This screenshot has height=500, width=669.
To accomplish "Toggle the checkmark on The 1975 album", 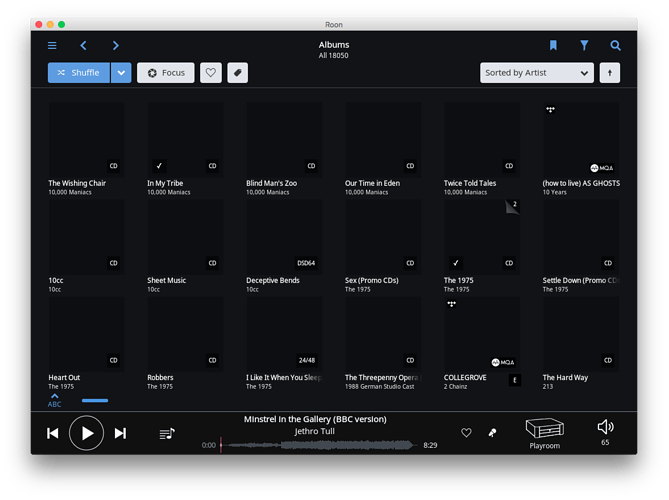I will pos(456,263).
